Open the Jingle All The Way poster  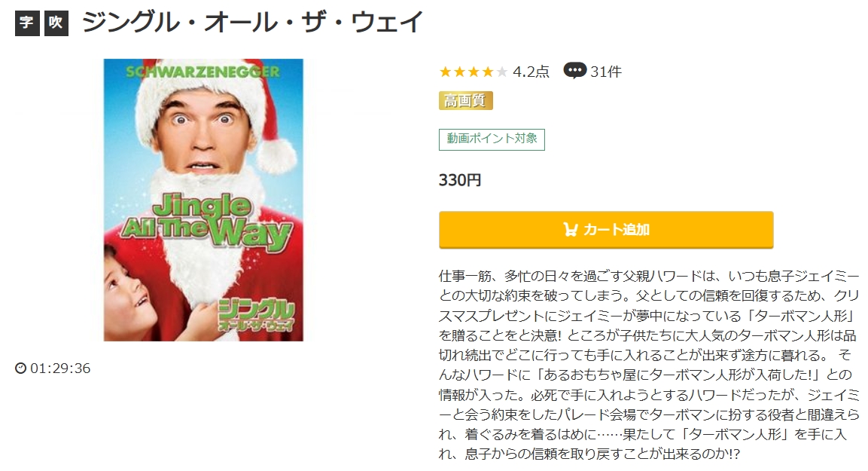(203, 200)
